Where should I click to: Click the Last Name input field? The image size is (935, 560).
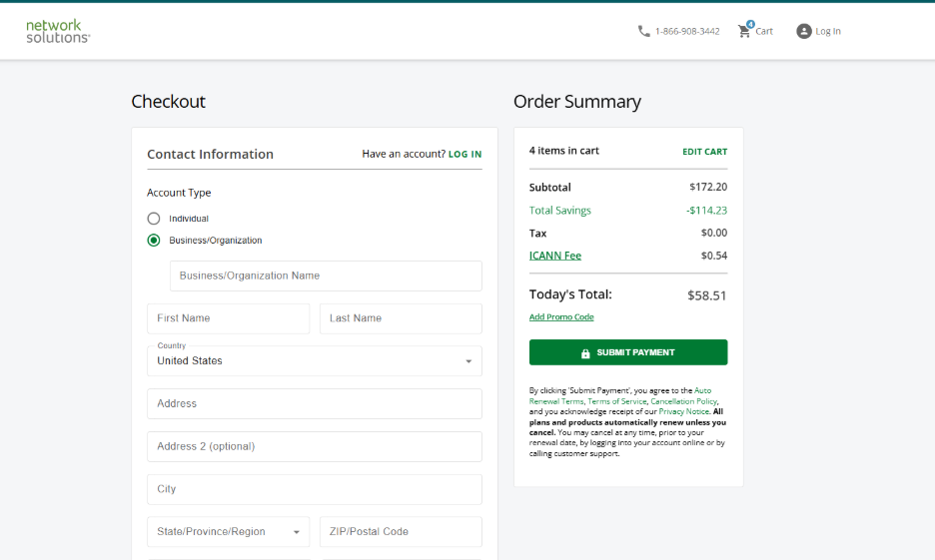click(401, 318)
